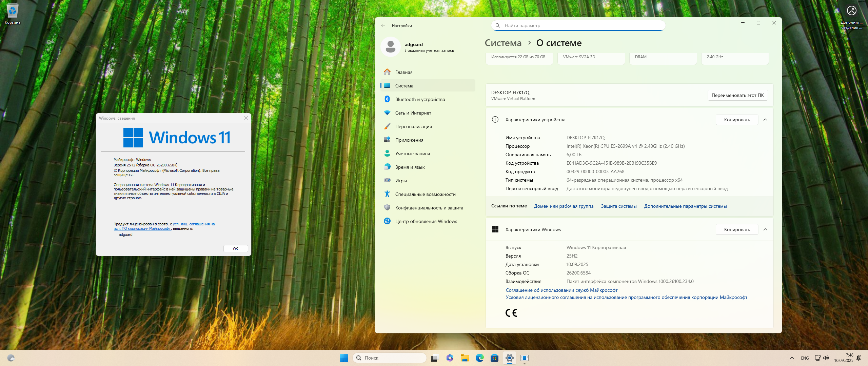The width and height of the screenshot is (868, 366).
Task: Copy device specifications with Копировать
Action: point(737,120)
